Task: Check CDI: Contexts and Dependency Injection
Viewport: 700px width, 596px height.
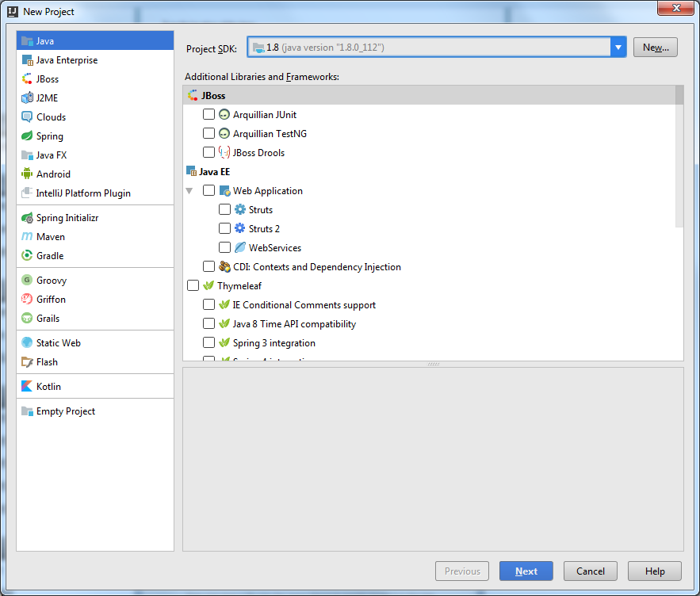Action: [208, 266]
